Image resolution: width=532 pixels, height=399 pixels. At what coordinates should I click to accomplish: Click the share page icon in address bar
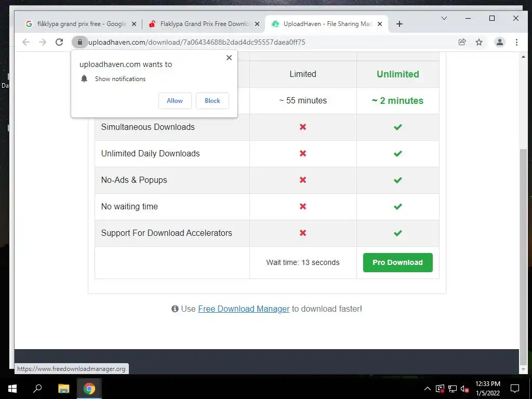click(462, 42)
